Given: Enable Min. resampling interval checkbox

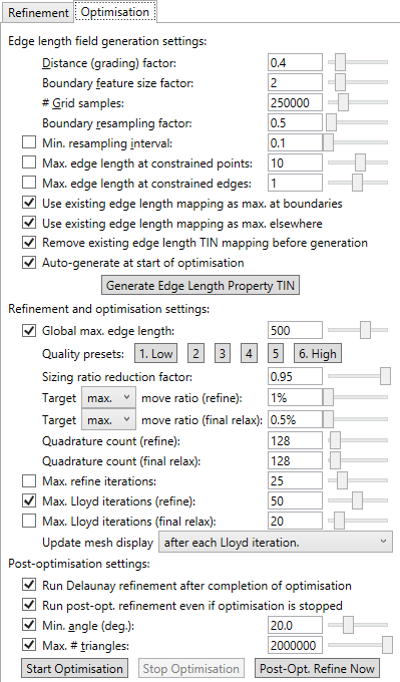Looking at the screenshot, I should [29, 143].
